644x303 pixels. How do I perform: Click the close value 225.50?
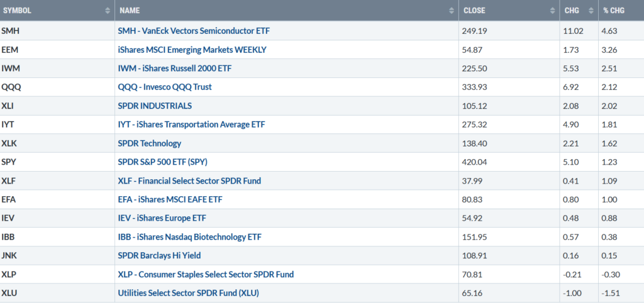coord(475,69)
